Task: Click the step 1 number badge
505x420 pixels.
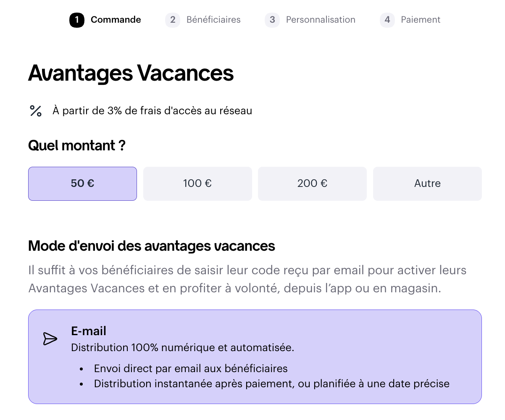Action: (x=77, y=20)
